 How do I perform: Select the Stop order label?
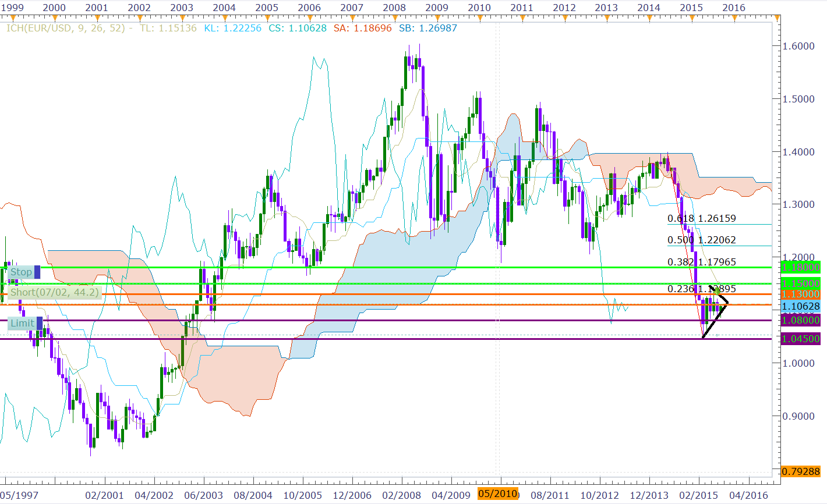tap(24, 272)
